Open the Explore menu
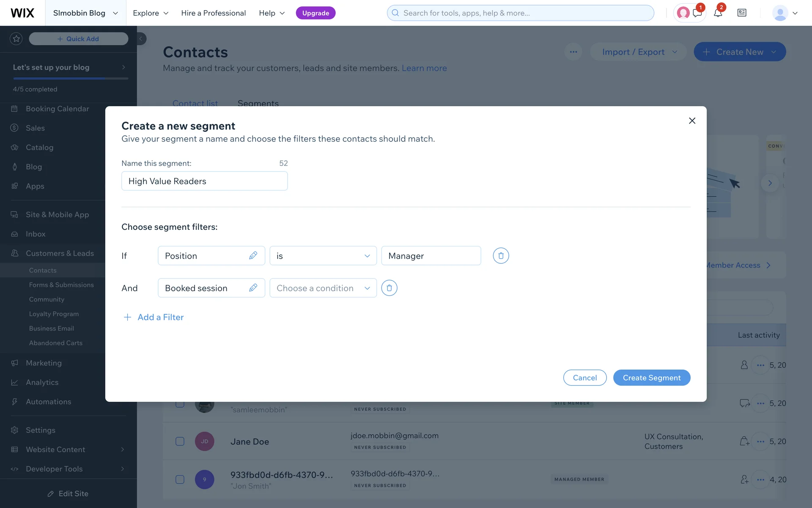 [x=151, y=13]
